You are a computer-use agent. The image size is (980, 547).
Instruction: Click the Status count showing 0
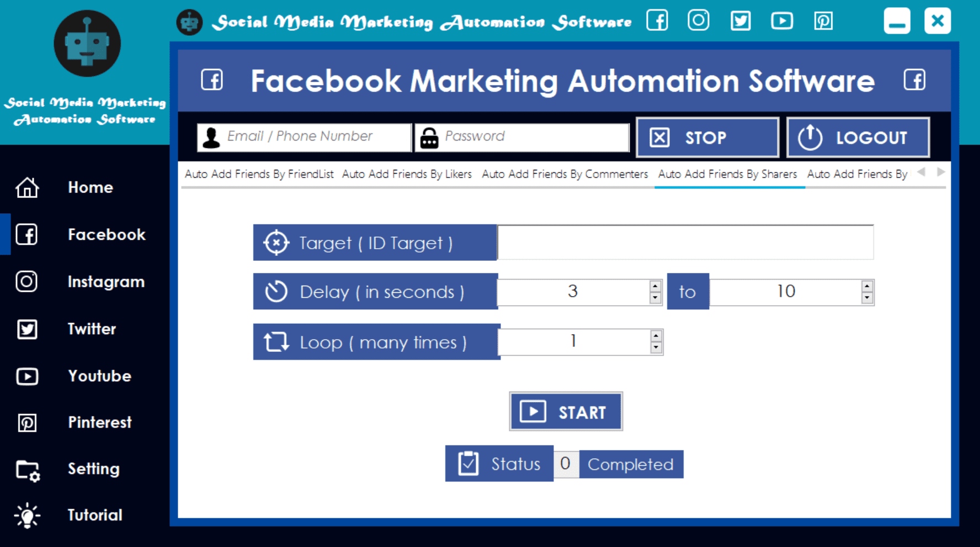[x=566, y=464]
